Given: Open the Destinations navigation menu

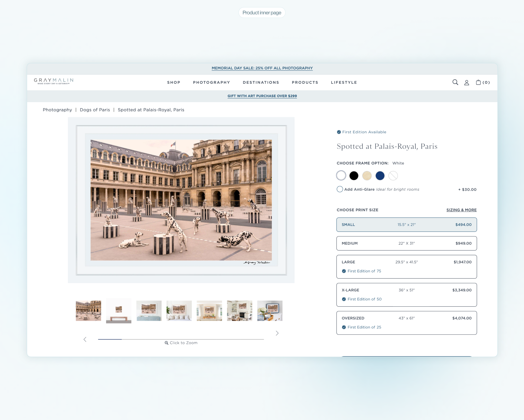Looking at the screenshot, I should [261, 82].
